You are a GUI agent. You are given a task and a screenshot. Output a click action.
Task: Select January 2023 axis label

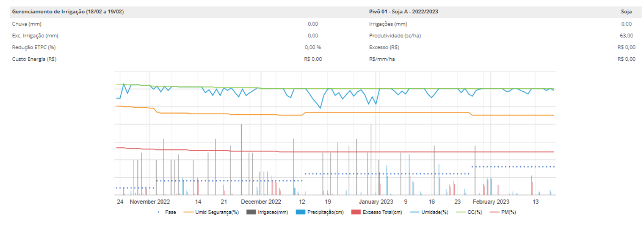click(x=376, y=201)
